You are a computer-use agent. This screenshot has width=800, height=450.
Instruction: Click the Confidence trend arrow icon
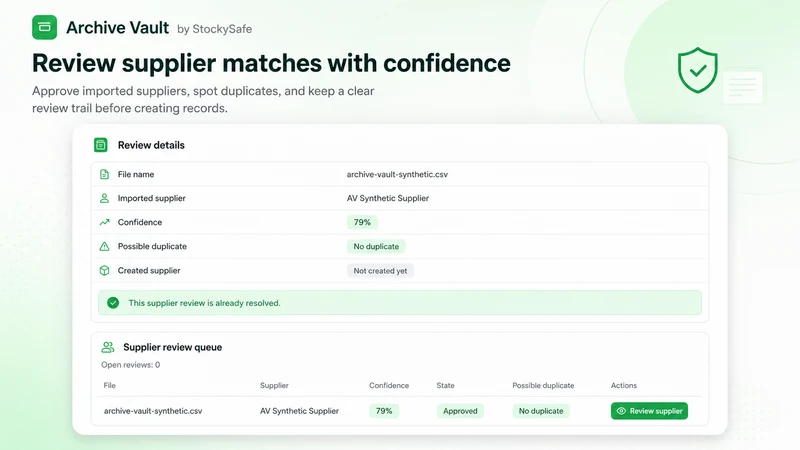pyautogui.click(x=104, y=222)
